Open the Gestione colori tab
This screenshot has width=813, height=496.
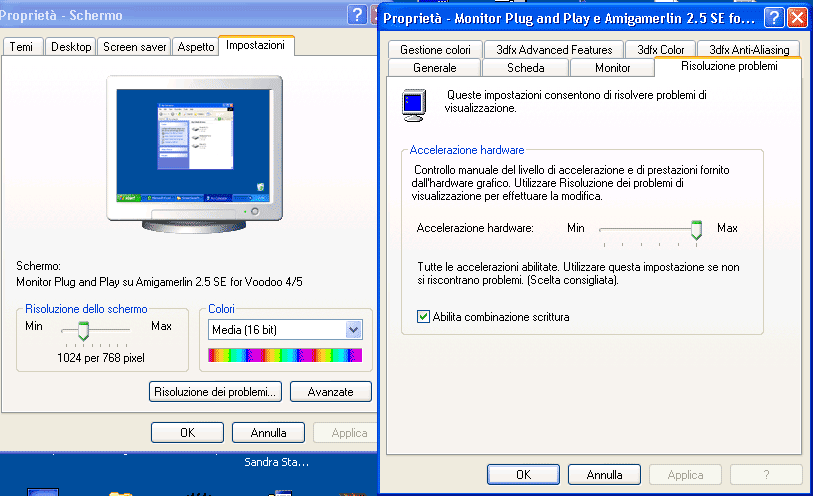click(435, 50)
